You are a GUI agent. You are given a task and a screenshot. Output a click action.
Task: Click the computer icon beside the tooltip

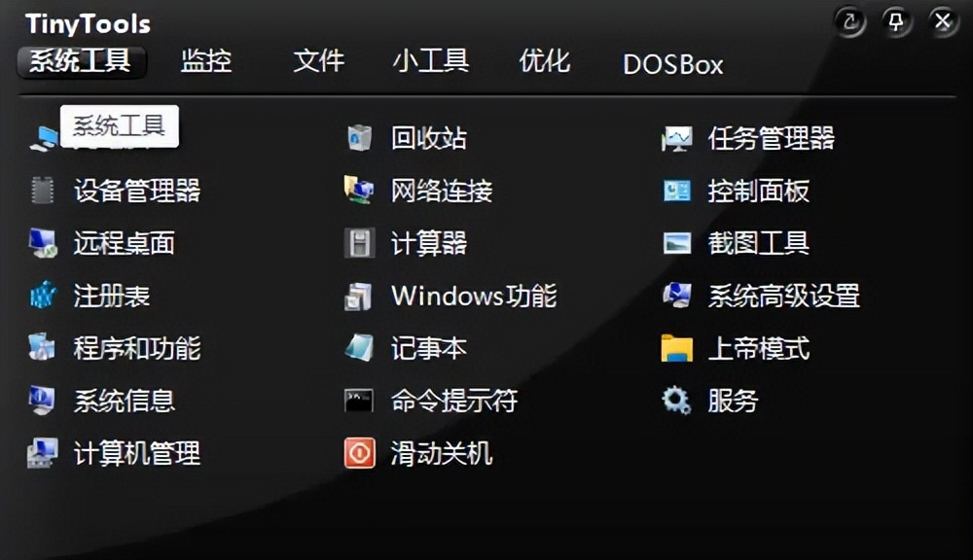(44, 138)
